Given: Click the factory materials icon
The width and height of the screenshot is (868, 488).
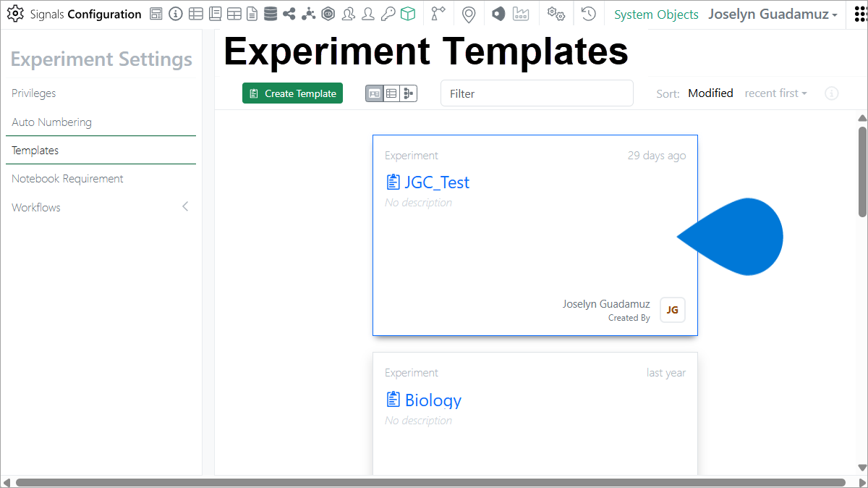Looking at the screenshot, I should point(521,13).
